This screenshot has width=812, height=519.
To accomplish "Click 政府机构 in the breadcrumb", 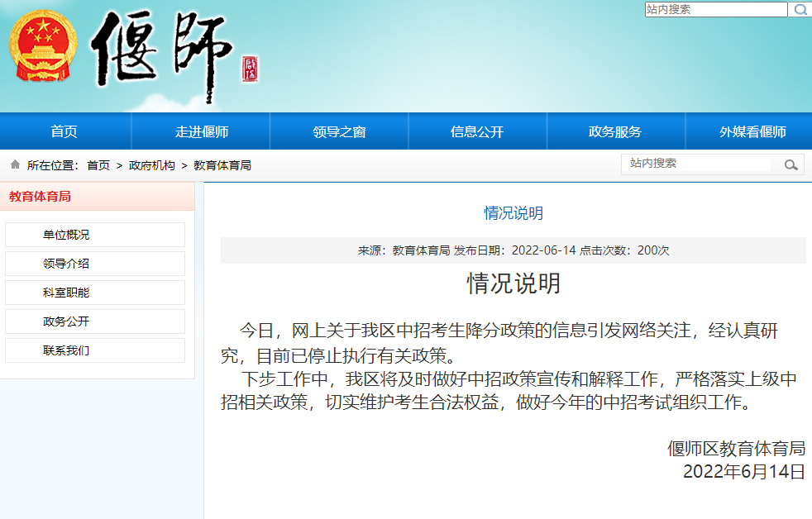I will click(x=152, y=165).
